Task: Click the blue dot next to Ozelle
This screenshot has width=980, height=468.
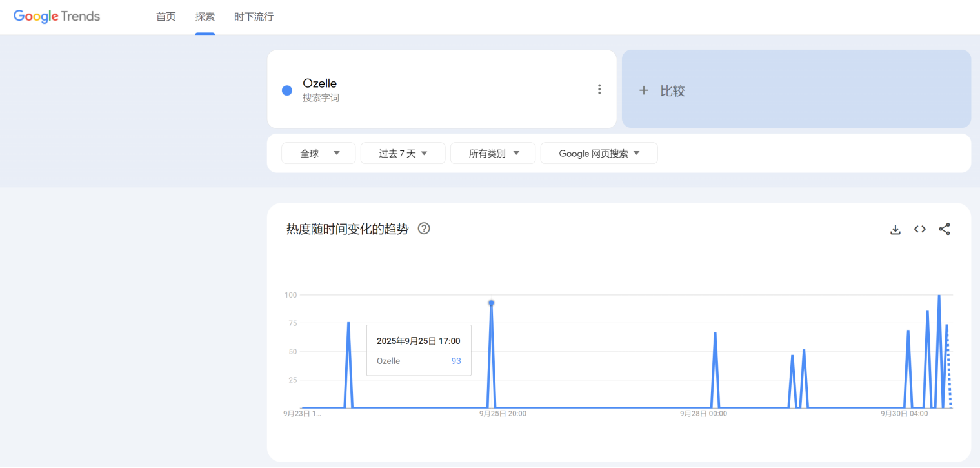Action: click(286, 90)
